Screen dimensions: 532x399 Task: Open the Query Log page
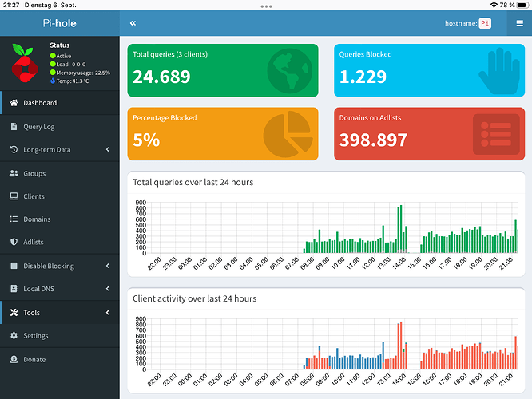[x=39, y=127]
